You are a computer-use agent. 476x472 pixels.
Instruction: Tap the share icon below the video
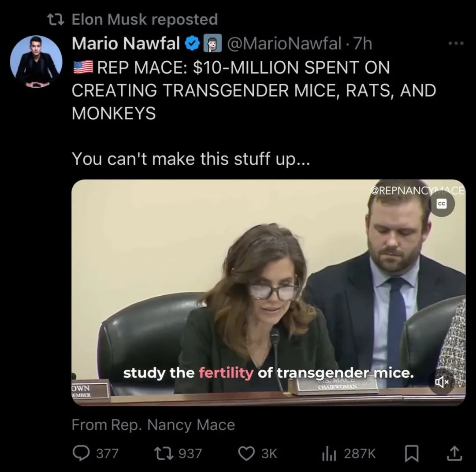[x=455, y=453]
